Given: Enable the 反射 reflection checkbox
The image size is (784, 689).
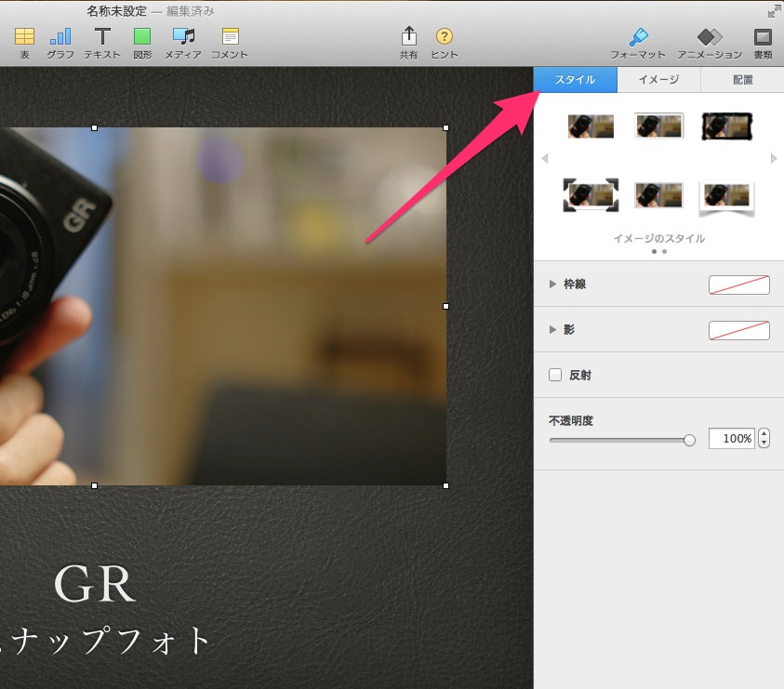Looking at the screenshot, I should 555,375.
